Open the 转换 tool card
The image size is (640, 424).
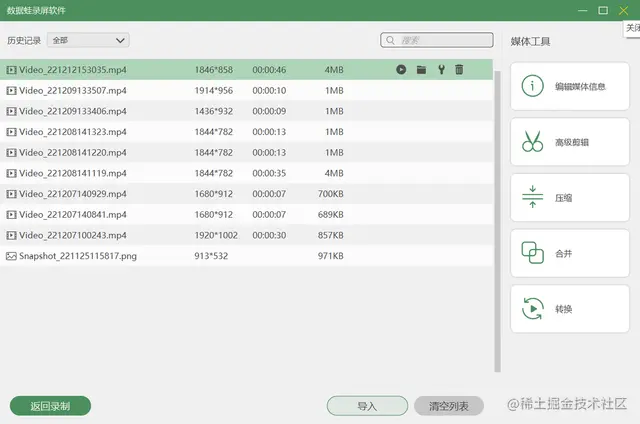click(x=570, y=309)
